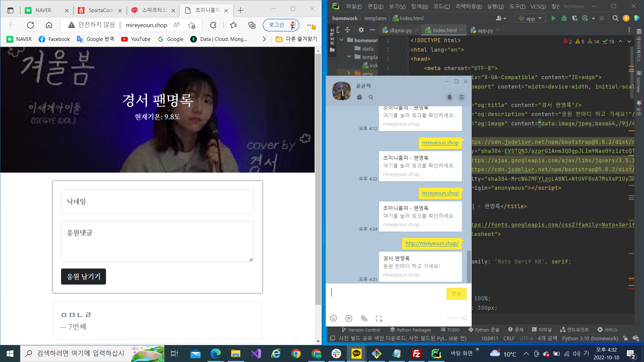
Task: Search within the KakaoTalk chat
Action: [371, 97]
